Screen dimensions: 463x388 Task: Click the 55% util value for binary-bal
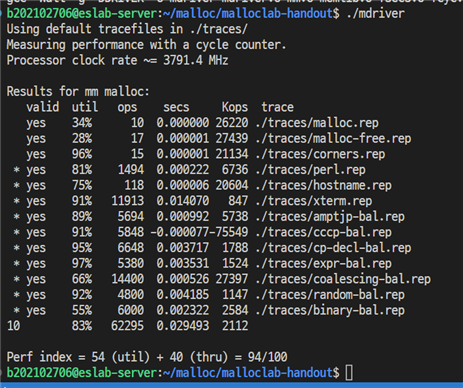click(82, 311)
